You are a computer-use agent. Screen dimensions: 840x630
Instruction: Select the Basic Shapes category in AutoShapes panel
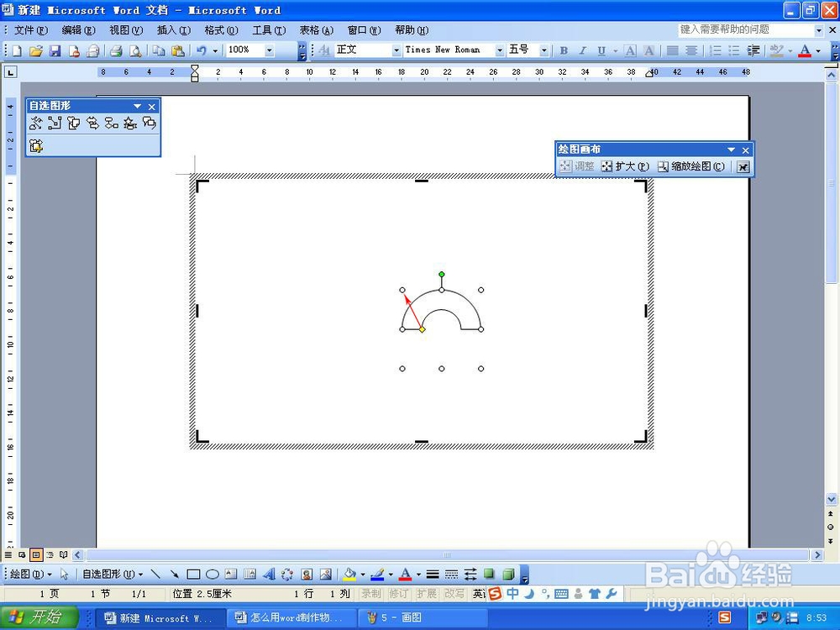(x=73, y=123)
